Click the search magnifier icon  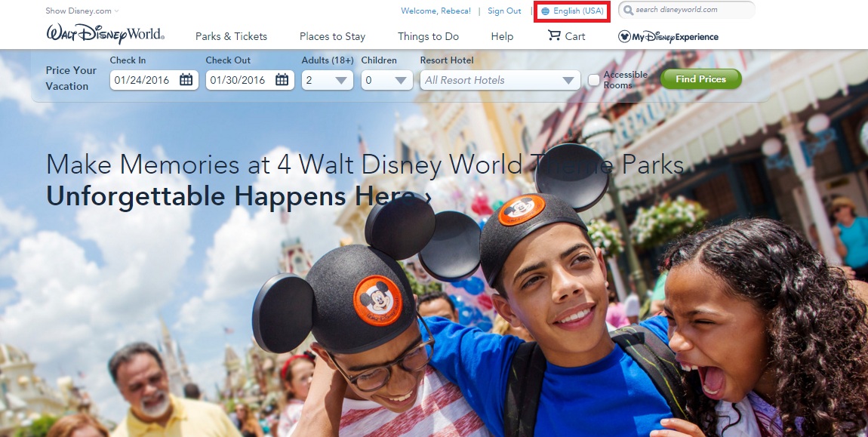(627, 11)
